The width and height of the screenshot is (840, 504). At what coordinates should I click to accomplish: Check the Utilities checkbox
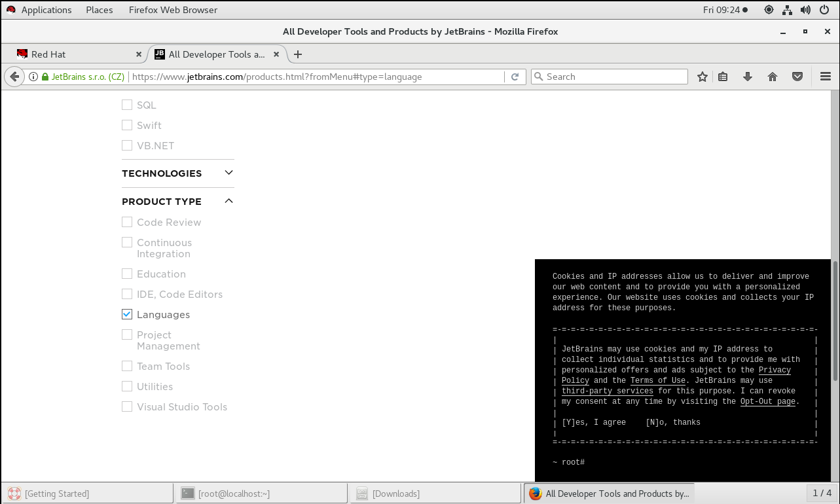coord(127,386)
